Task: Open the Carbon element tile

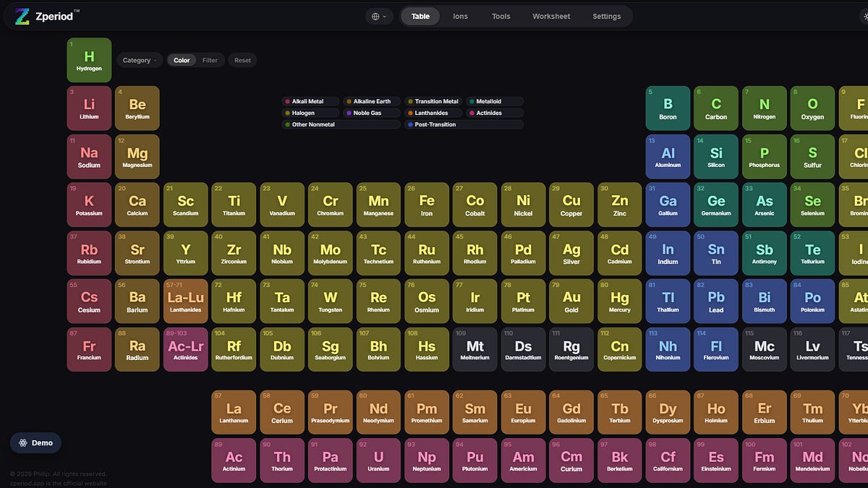Action: pos(716,108)
